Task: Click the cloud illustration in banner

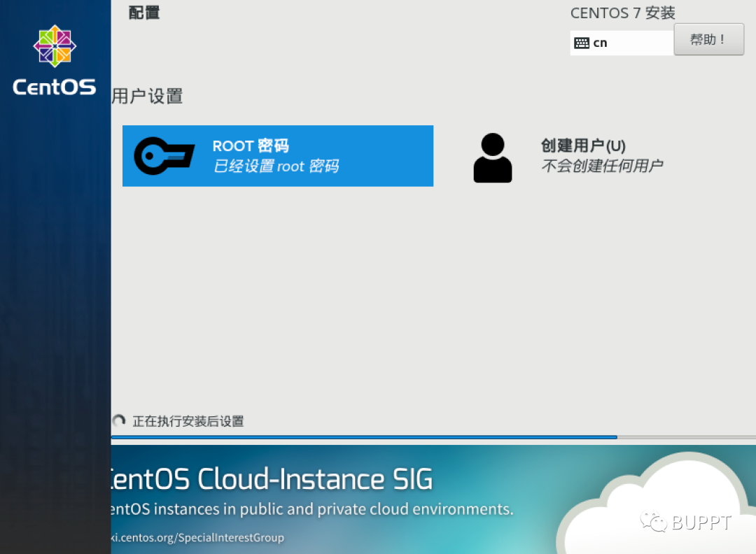Action: click(656, 504)
